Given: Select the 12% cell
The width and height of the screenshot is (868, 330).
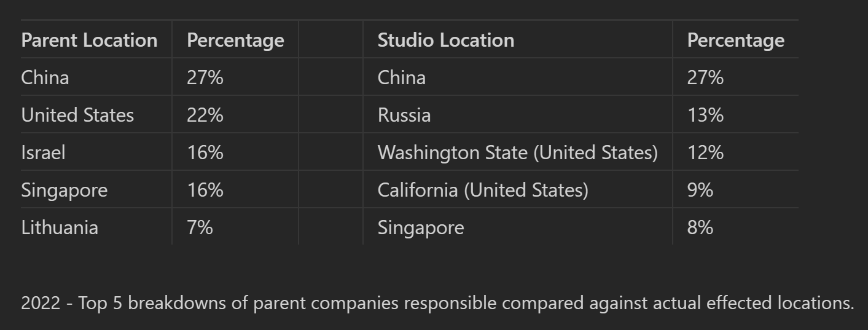Looking at the screenshot, I should [x=705, y=152].
